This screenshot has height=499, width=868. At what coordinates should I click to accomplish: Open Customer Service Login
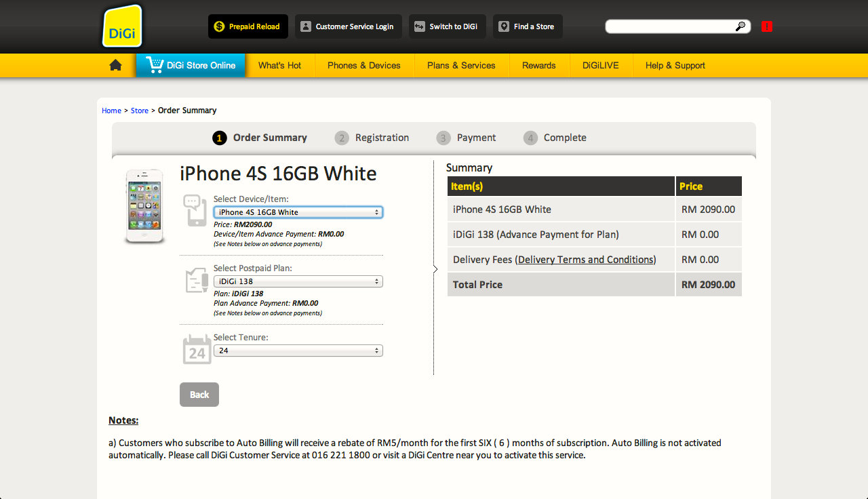[349, 26]
